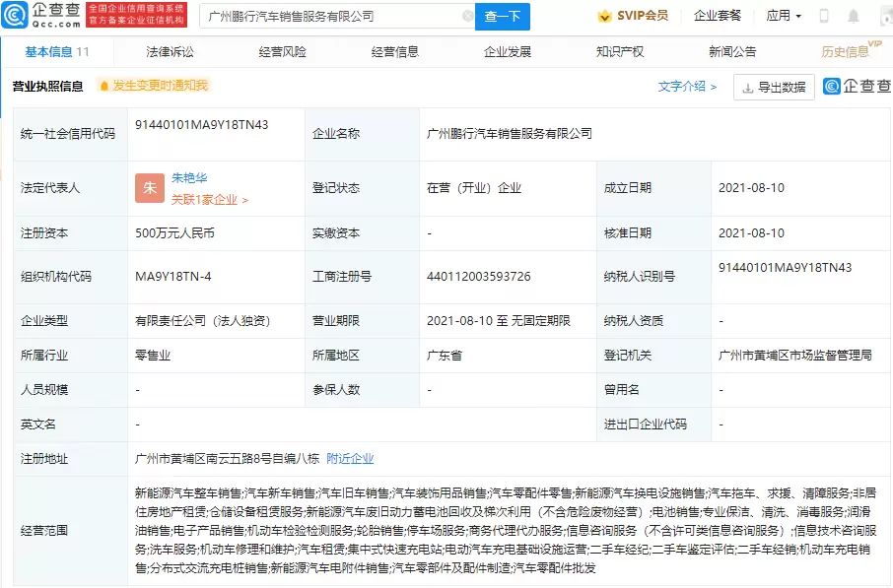This screenshot has width=893, height=588.
Task: Go to the 历史信息 VIP tab
Action: pyautogui.click(x=846, y=51)
